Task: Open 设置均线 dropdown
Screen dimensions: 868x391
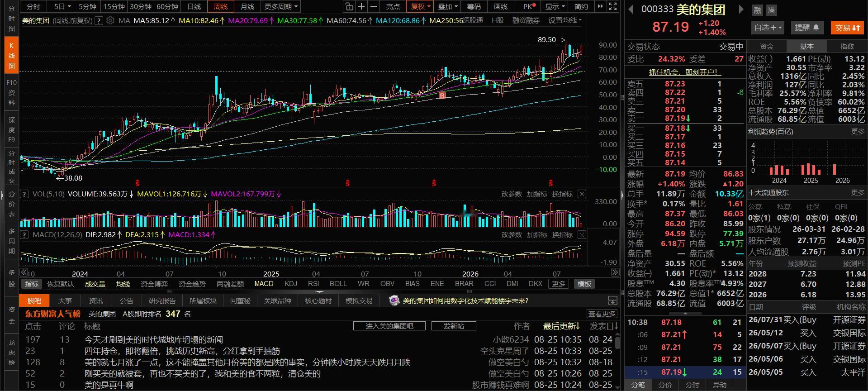Action: (x=565, y=20)
